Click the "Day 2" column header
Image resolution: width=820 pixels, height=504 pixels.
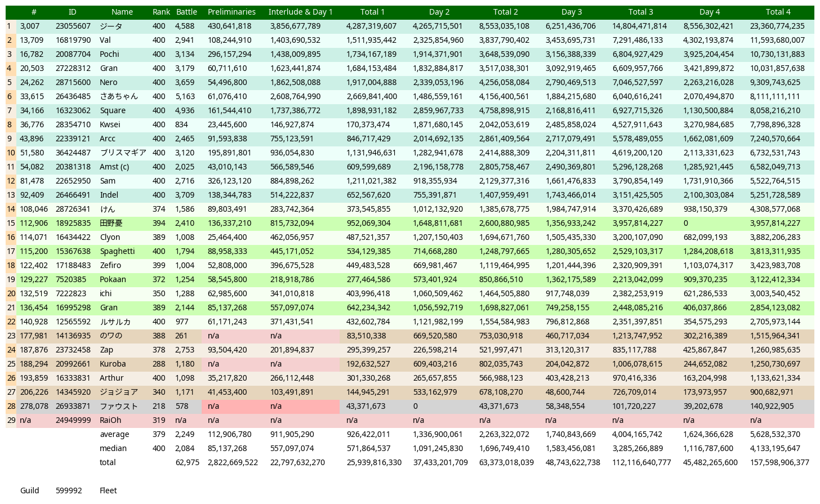(x=439, y=12)
